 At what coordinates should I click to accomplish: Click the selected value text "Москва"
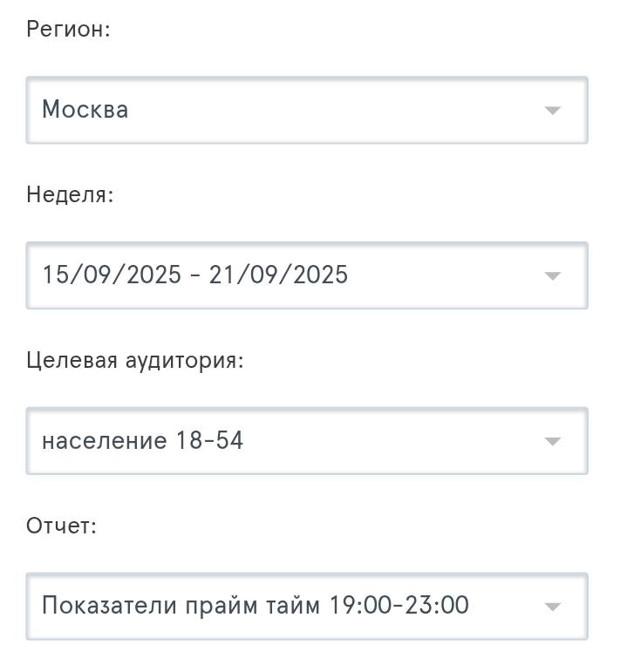(85, 110)
